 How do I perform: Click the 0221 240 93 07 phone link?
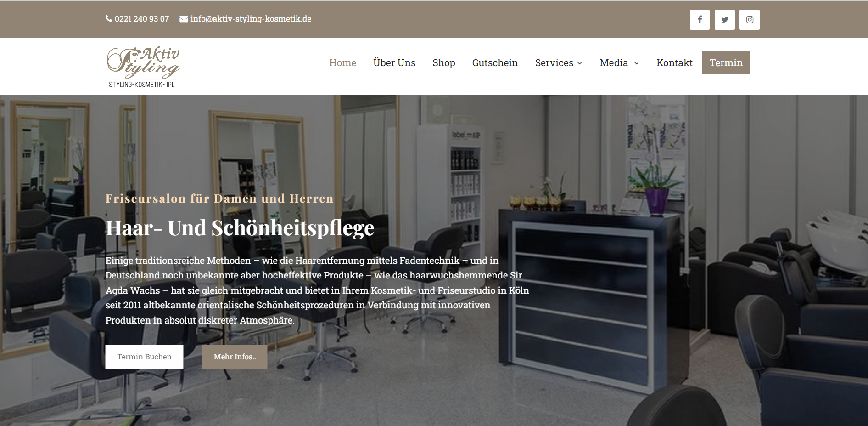[142, 19]
